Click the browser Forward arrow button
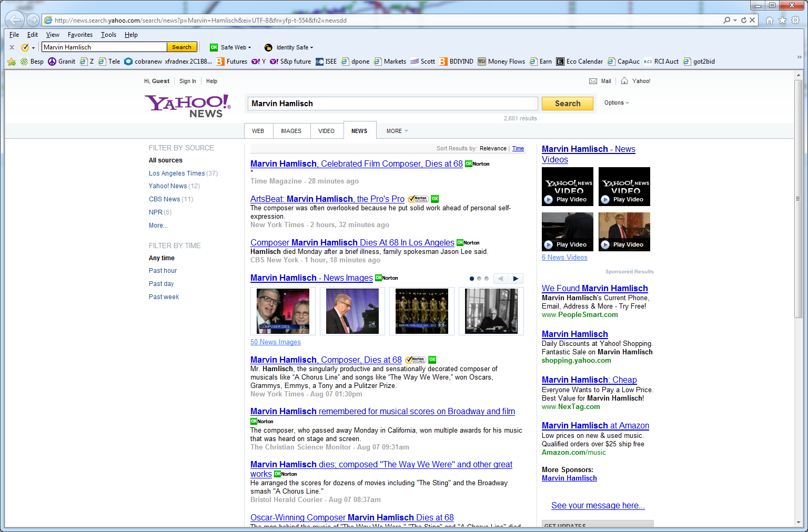The image size is (808, 532). point(33,20)
